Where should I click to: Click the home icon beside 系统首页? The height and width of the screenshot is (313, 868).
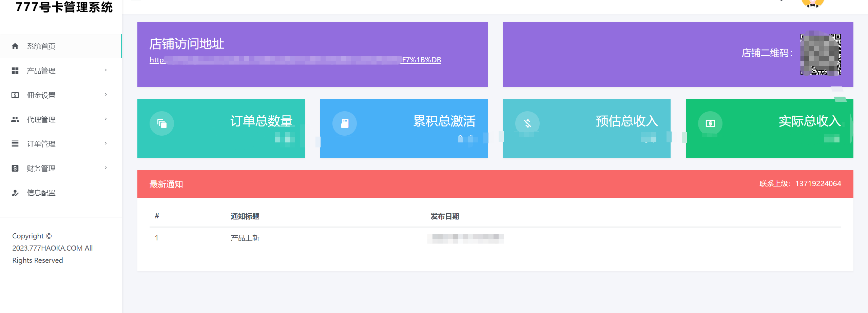[15, 46]
